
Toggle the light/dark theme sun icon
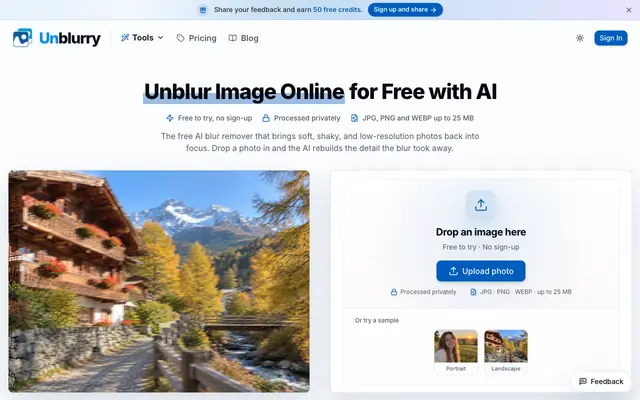pyautogui.click(x=580, y=38)
